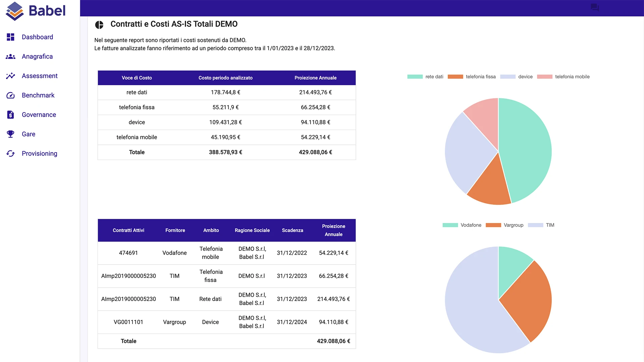644x362 pixels.
Task: Click Proiezione Annuale header in cost table
Action: (315, 78)
